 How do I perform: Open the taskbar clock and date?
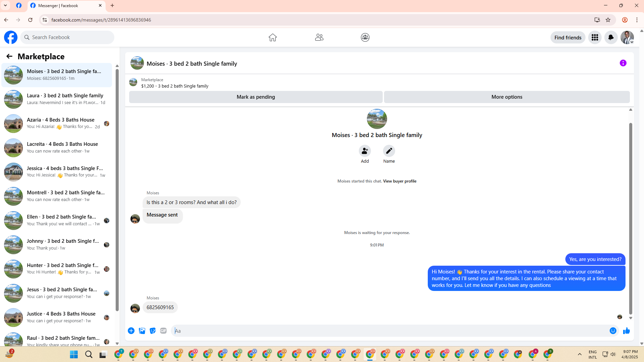(x=630, y=354)
